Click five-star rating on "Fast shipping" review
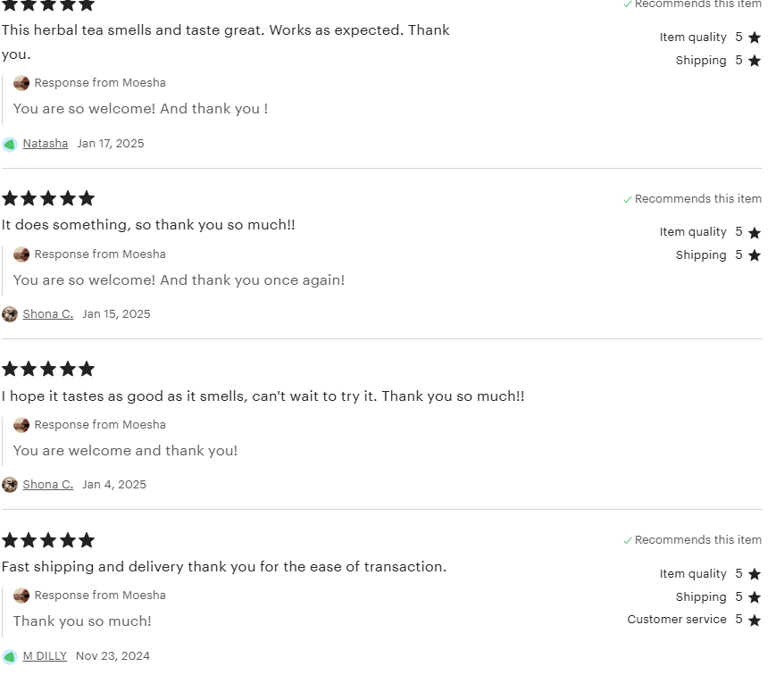Viewport: 784px width, 675px height. point(48,540)
